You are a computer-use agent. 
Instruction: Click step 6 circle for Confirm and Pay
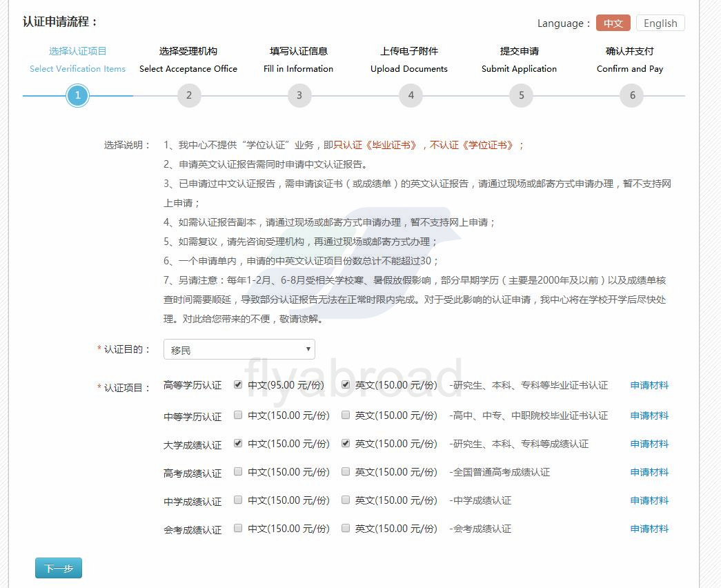point(632,95)
